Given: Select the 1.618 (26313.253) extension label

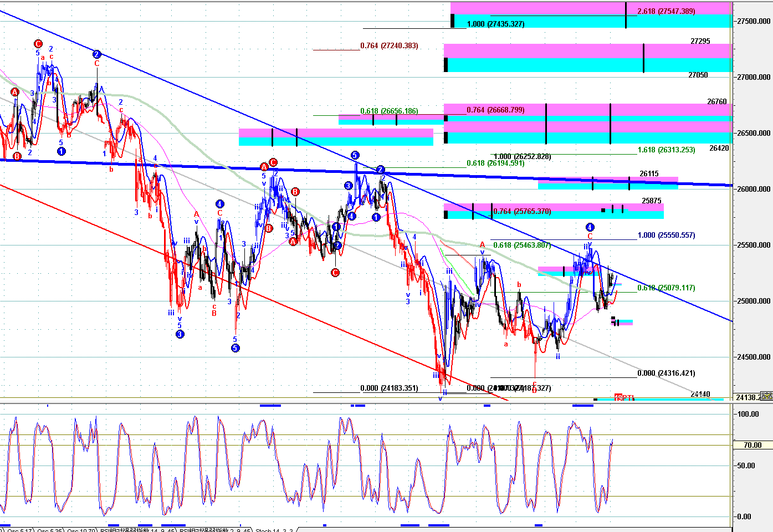Looking at the screenshot, I should coord(666,150).
